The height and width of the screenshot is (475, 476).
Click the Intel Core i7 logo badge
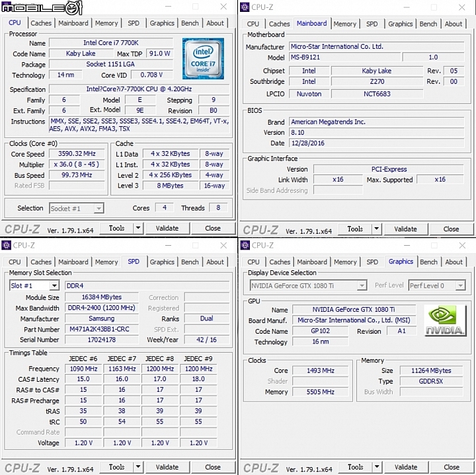point(203,59)
